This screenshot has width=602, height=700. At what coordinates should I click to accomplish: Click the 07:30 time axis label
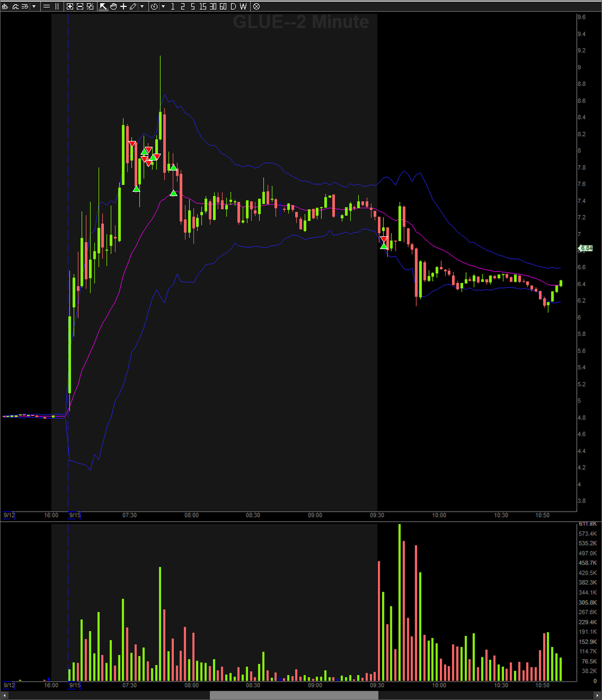coord(129,516)
